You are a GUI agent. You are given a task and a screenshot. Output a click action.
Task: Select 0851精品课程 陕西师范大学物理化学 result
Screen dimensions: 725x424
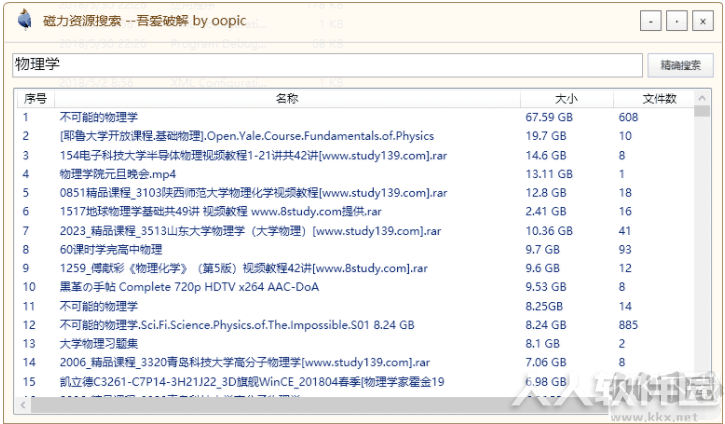(x=253, y=193)
